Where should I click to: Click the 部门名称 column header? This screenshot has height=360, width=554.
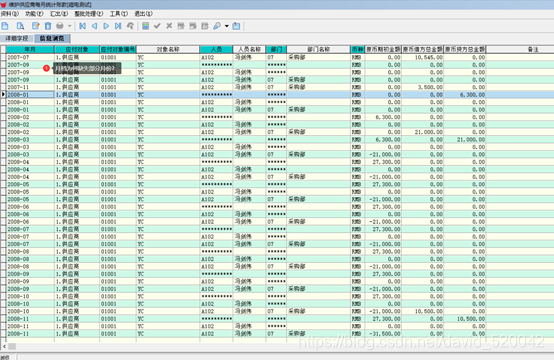pos(318,49)
